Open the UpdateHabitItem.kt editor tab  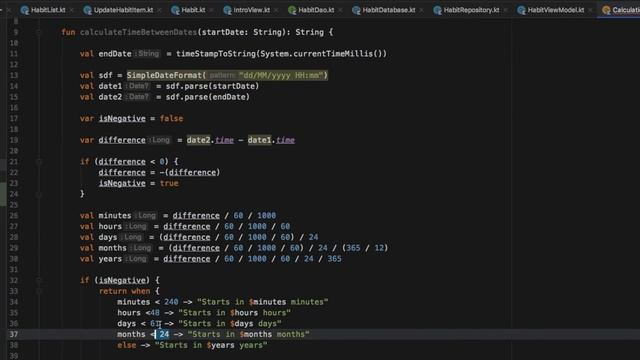123,10
